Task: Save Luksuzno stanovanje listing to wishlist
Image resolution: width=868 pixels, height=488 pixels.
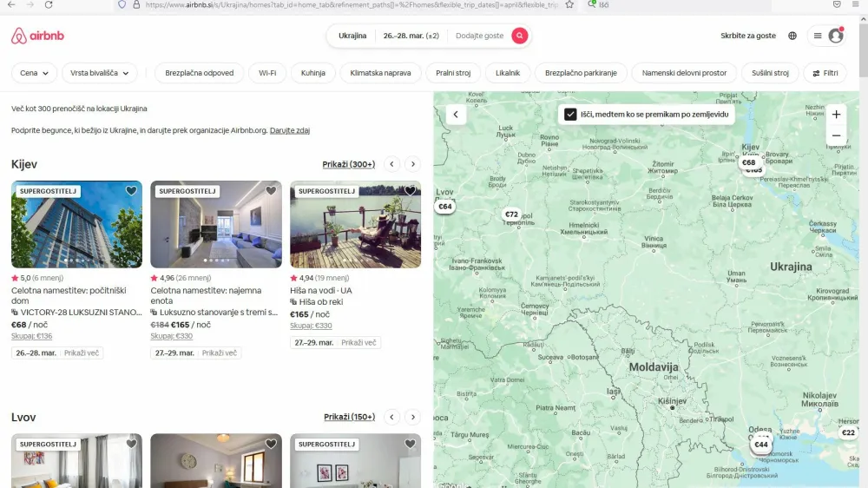Action: 271,190
